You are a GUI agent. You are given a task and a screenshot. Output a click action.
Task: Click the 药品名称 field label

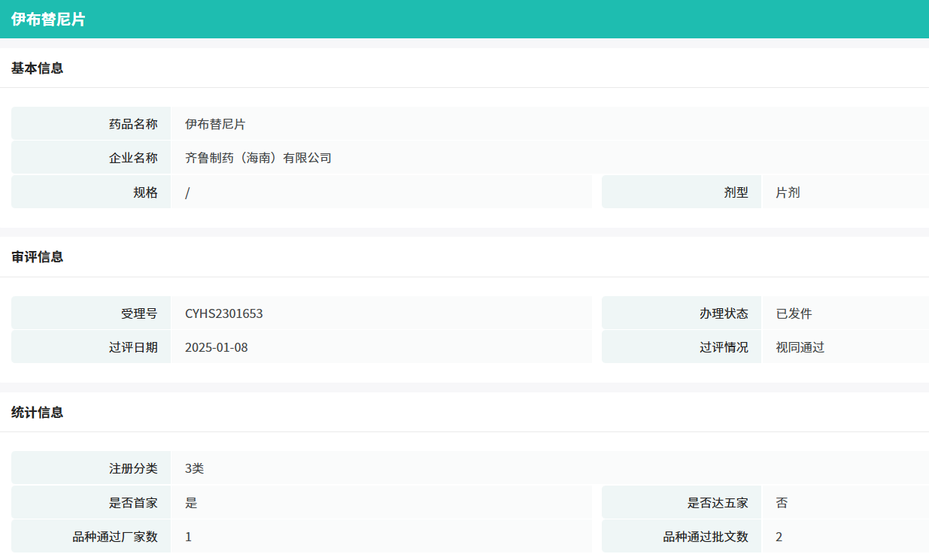(x=133, y=124)
